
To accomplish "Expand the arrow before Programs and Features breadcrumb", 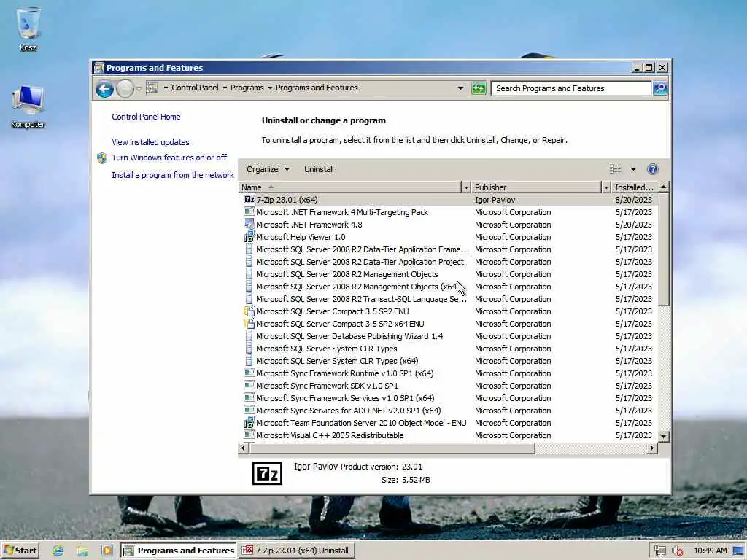I will [270, 87].
